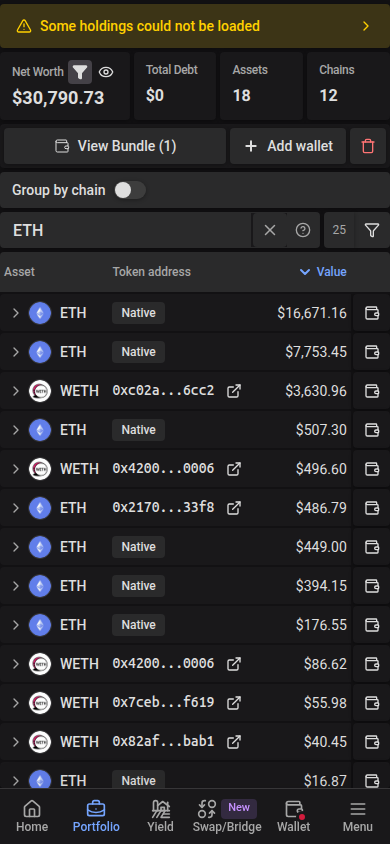Expand the $16,671.16 ETH row
The image size is (390, 844).
(x=16, y=313)
